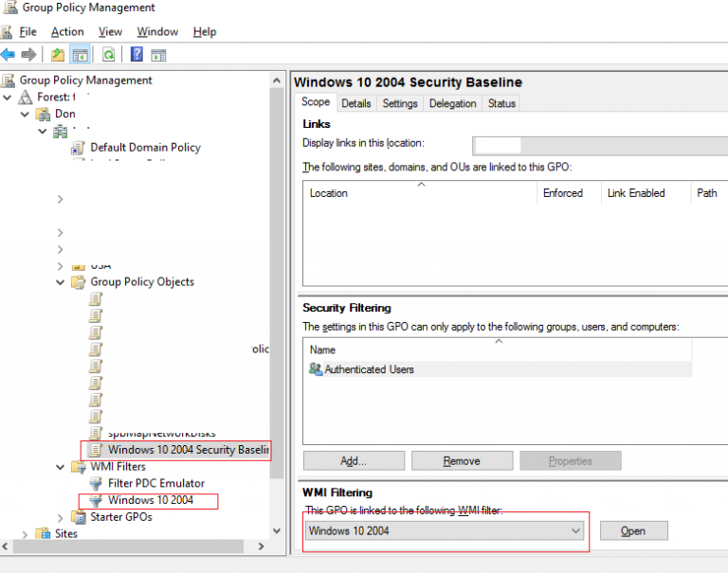Toggle the Show/Hide Console Tree icon
The height and width of the screenshot is (573, 728).
[x=80, y=55]
